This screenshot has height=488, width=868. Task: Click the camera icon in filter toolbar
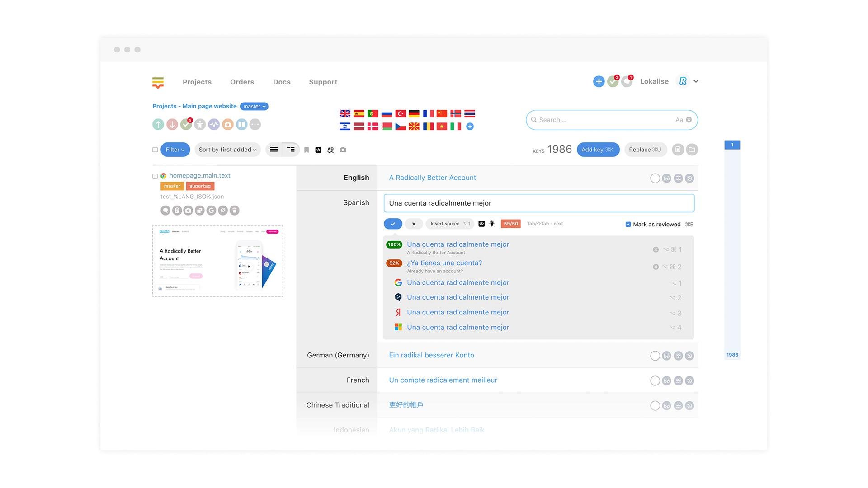click(x=343, y=150)
